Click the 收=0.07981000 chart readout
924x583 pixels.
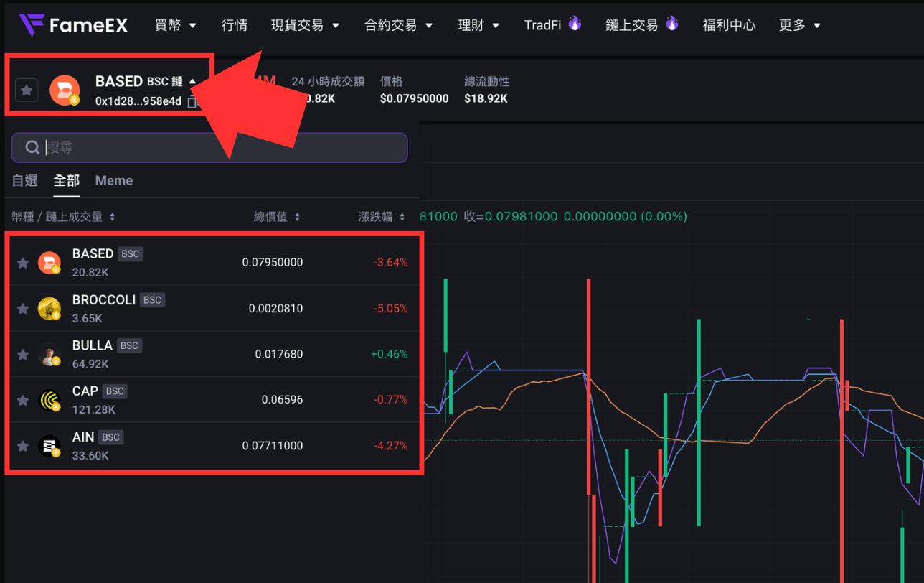click(510, 216)
